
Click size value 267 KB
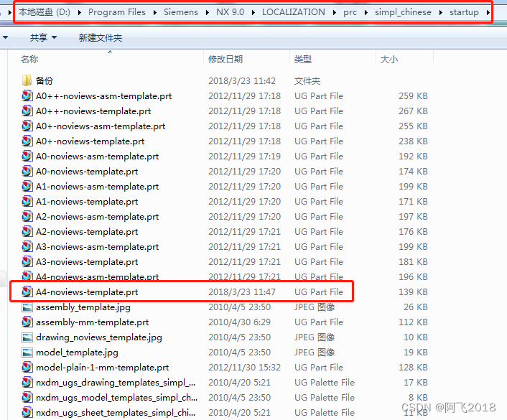click(413, 111)
